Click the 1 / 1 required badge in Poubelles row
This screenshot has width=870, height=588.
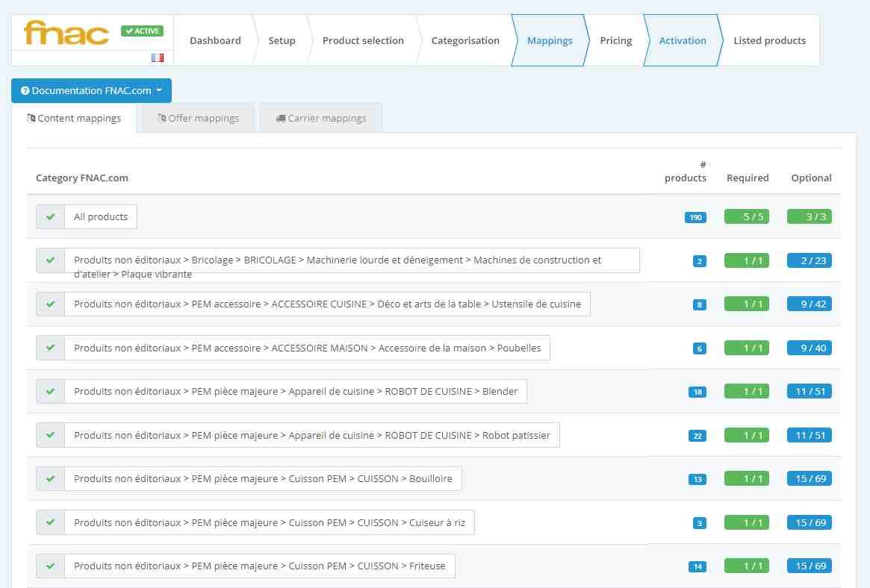746,348
